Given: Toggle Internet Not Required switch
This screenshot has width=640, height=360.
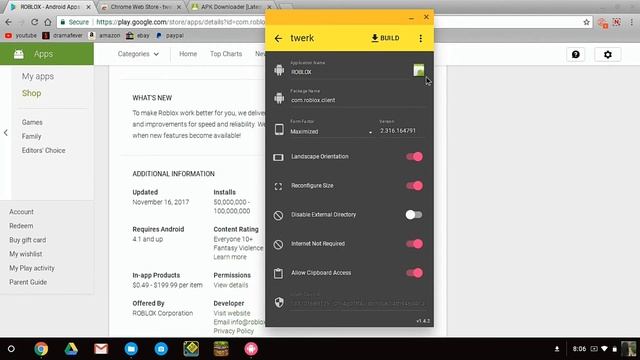Looking at the screenshot, I should (x=414, y=244).
